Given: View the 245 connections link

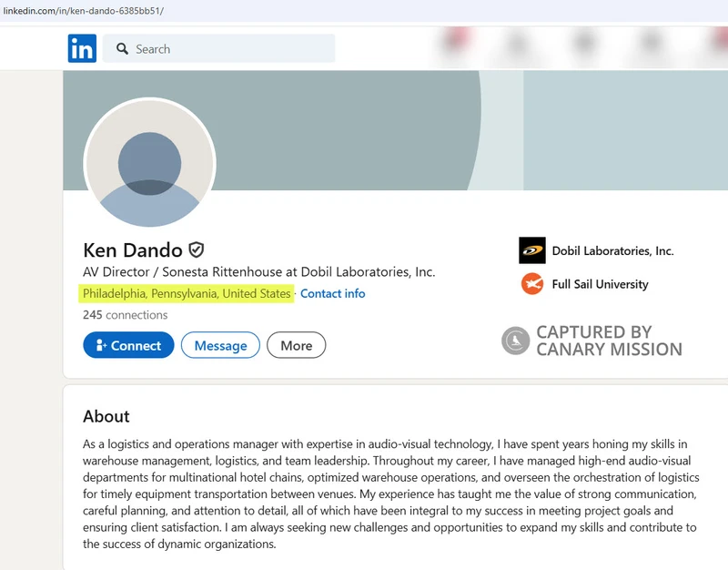Looking at the screenshot, I should [x=126, y=315].
